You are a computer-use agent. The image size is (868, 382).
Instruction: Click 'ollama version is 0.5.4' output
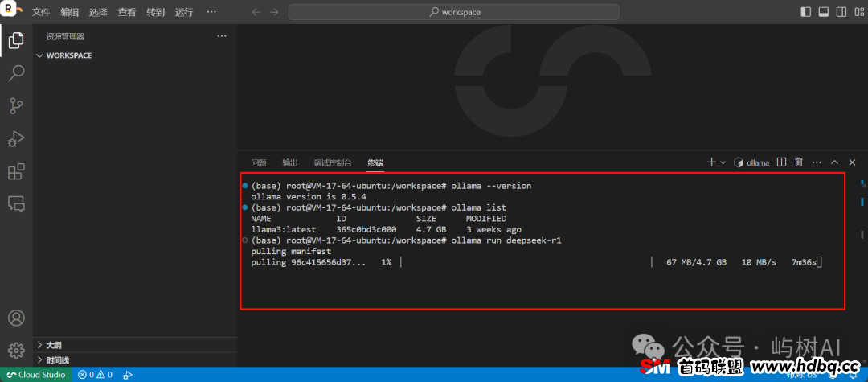click(x=309, y=196)
